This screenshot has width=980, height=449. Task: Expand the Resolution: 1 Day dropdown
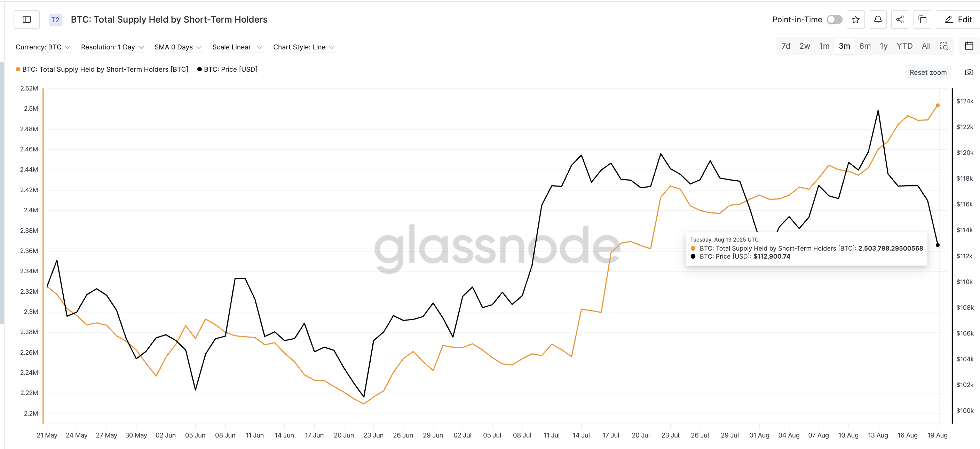tap(112, 47)
